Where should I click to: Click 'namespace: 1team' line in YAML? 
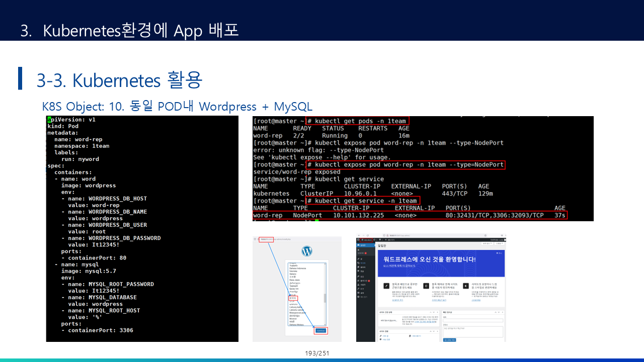click(x=82, y=146)
